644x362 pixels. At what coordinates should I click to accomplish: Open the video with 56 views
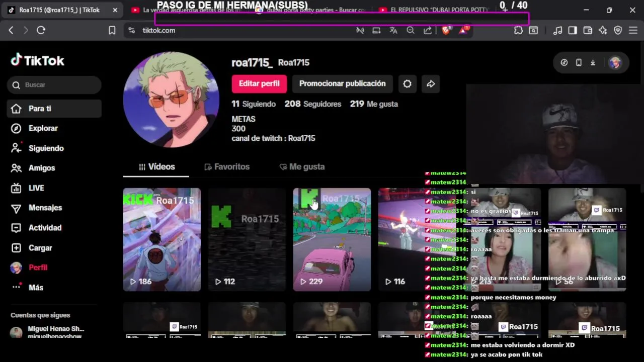tap(587, 239)
